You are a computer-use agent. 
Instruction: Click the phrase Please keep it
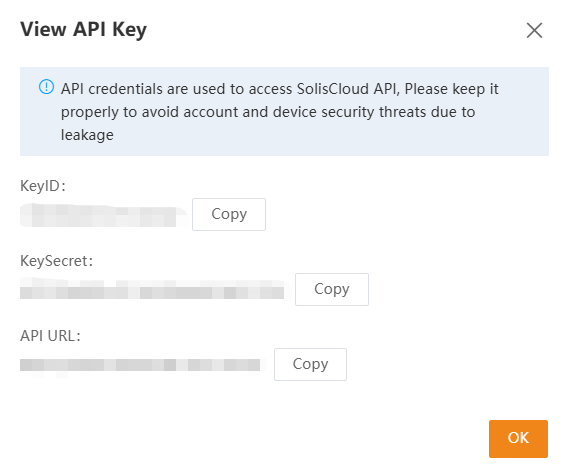pyautogui.click(x=451, y=89)
